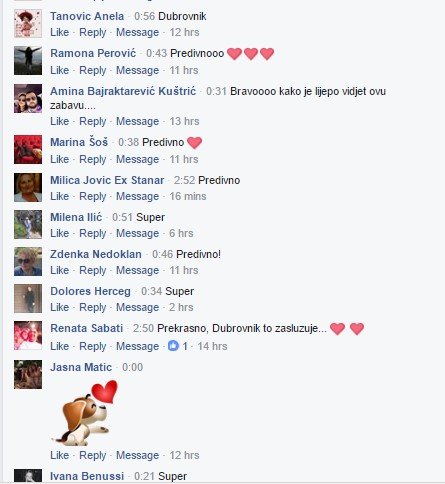Click the like reaction icon on Renata Sabati's comment
The width and height of the screenshot is (445, 484).
pos(173,346)
